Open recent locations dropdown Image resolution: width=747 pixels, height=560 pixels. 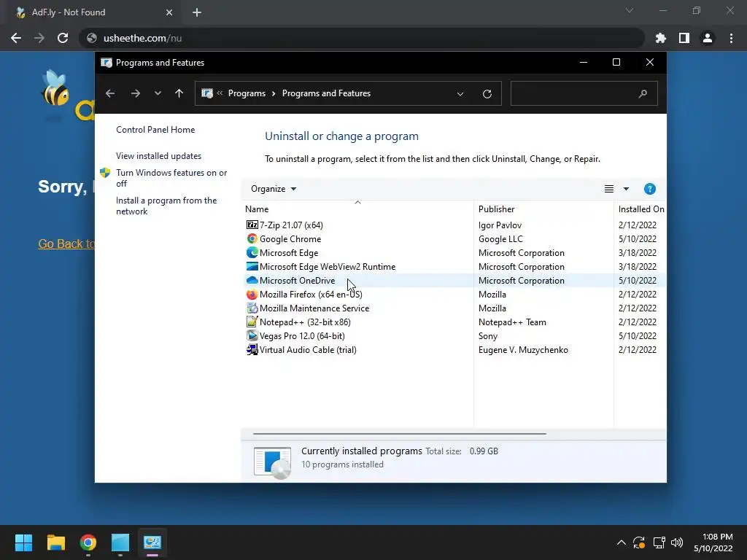click(x=158, y=93)
